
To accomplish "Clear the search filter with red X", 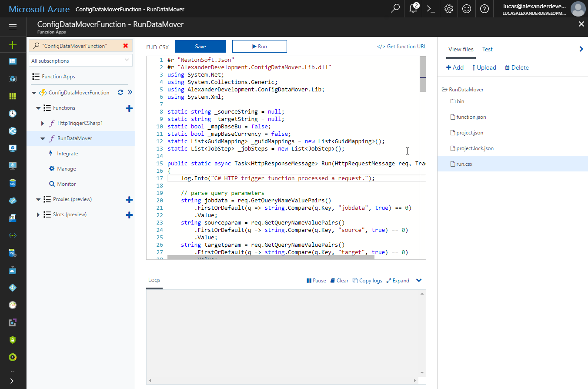I will coord(126,46).
